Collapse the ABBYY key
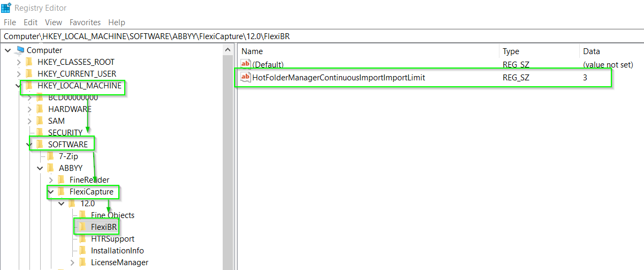Viewport: 644px width, 270px height. pos(40,168)
